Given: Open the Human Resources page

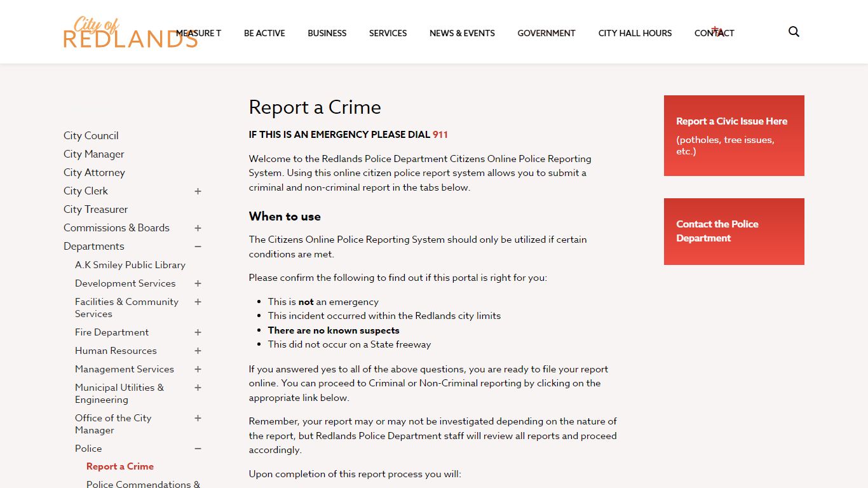Looking at the screenshot, I should tap(116, 351).
